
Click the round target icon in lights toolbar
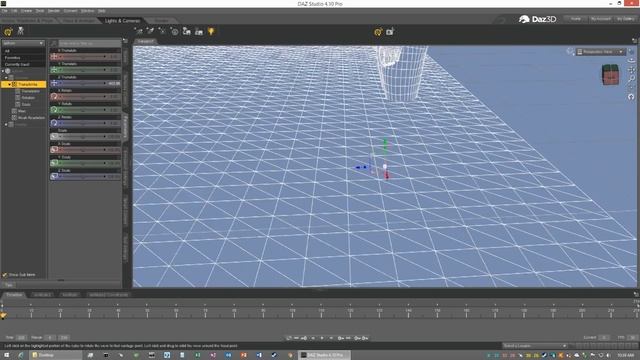(175, 31)
